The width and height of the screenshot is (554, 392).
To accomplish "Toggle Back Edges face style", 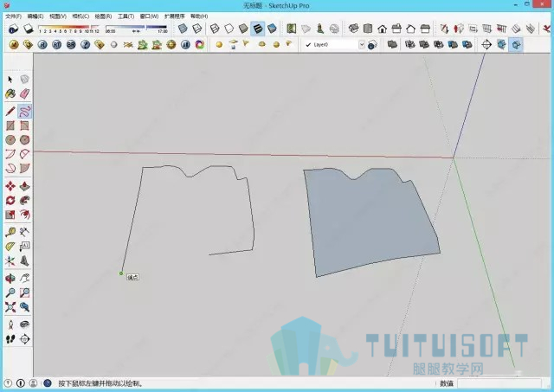I will tap(197, 29).
